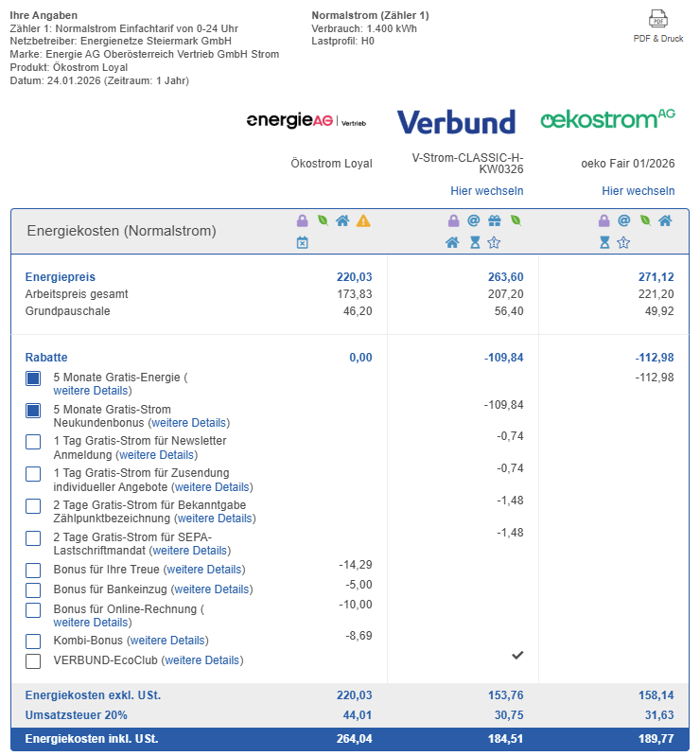This screenshot has height=756, width=700.
Task: Tick the Kombi-Bonus checkbox
Action: click(x=33, y=641)
